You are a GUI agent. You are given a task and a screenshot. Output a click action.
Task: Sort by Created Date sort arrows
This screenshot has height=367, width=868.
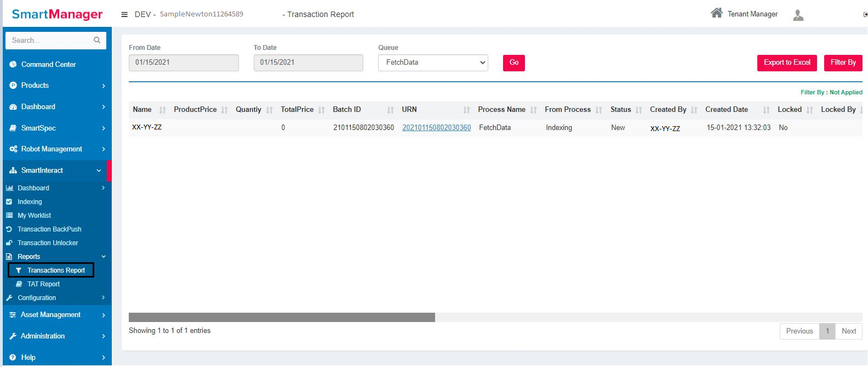pos(766,110)
